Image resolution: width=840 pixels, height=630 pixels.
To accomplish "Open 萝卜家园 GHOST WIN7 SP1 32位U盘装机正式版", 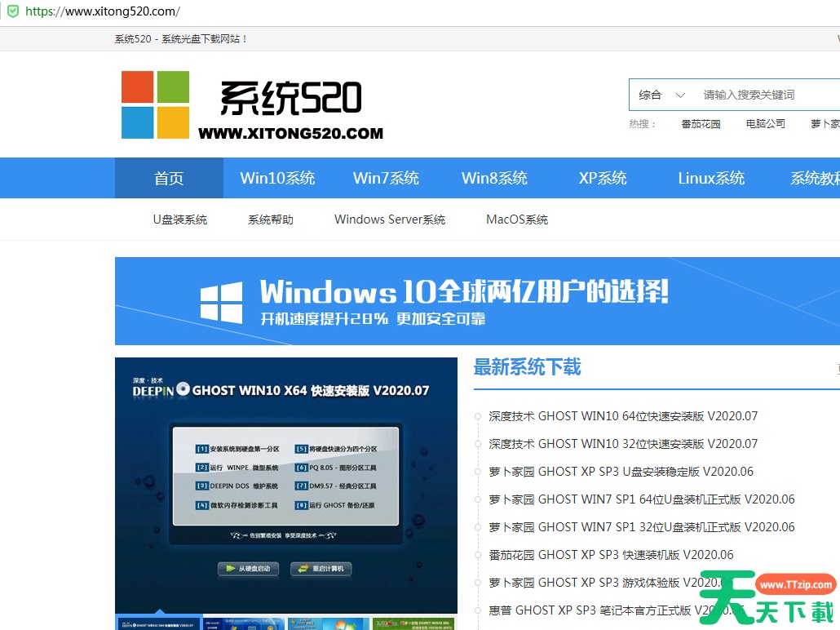I will click(x=642, y=527).
